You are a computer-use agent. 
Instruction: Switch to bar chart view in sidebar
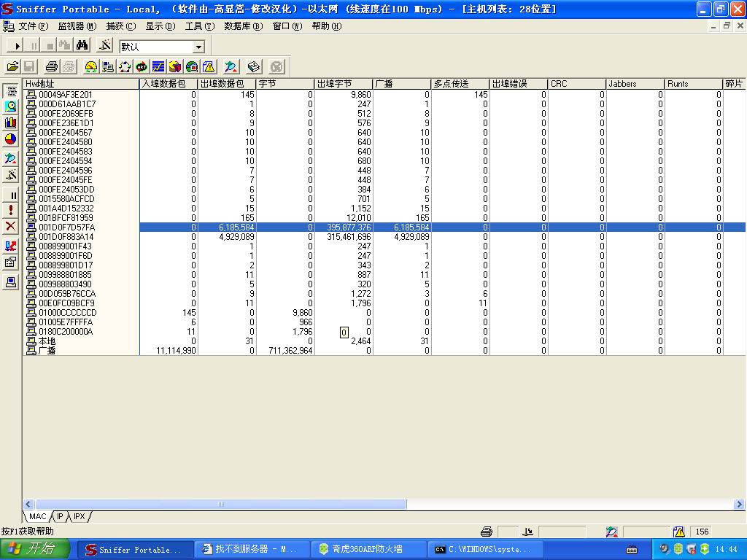[11, 122]
